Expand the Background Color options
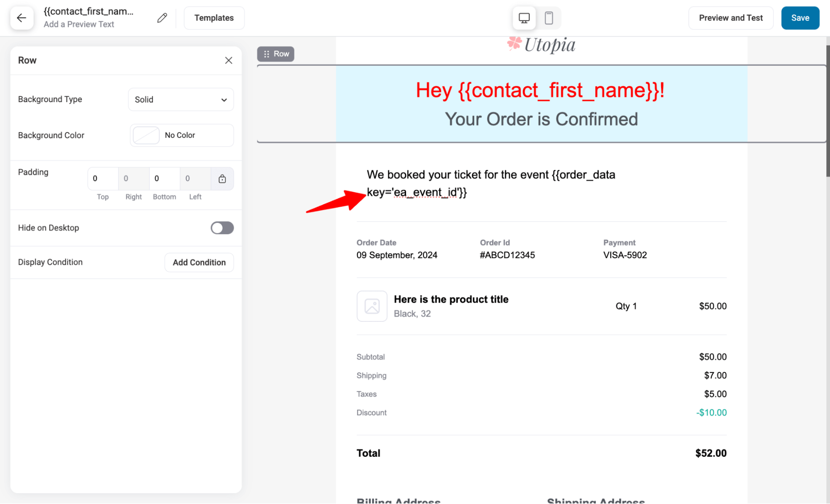 click(180, 135)
